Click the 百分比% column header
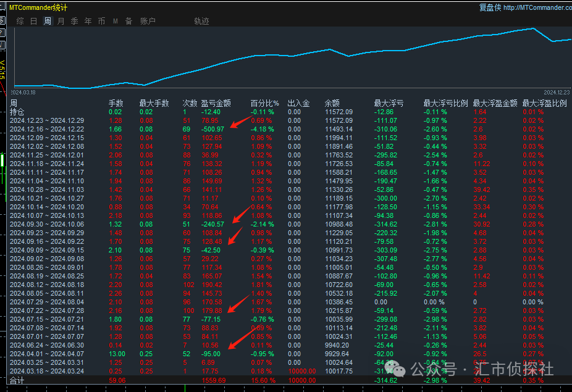572x392 pixels. click(265, 103)
